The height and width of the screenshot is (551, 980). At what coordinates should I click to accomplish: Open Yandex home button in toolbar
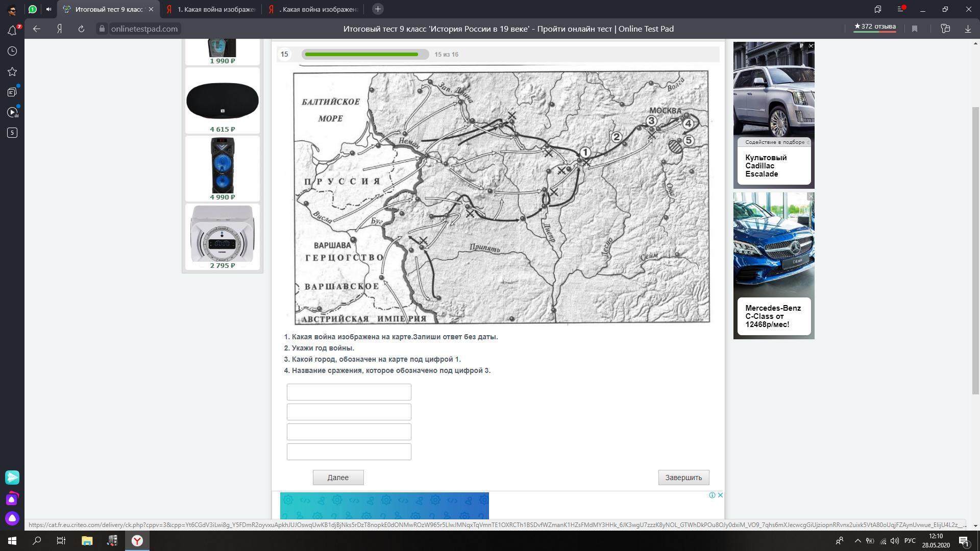point(60,29)
